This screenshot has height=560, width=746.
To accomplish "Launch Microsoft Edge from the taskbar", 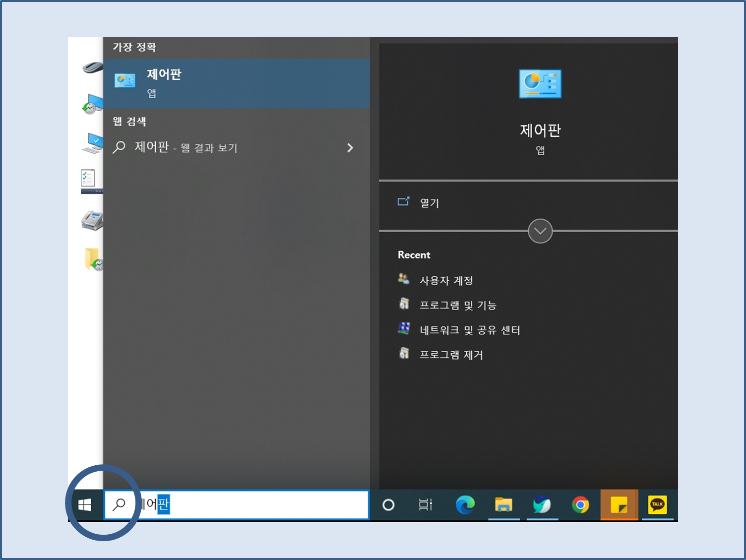I will 465,505.
